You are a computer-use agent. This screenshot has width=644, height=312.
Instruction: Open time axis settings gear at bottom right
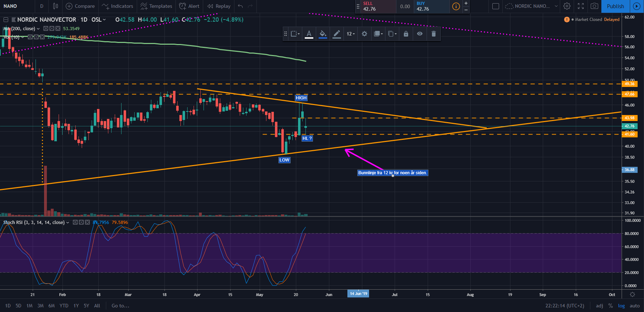coord(632,295)
